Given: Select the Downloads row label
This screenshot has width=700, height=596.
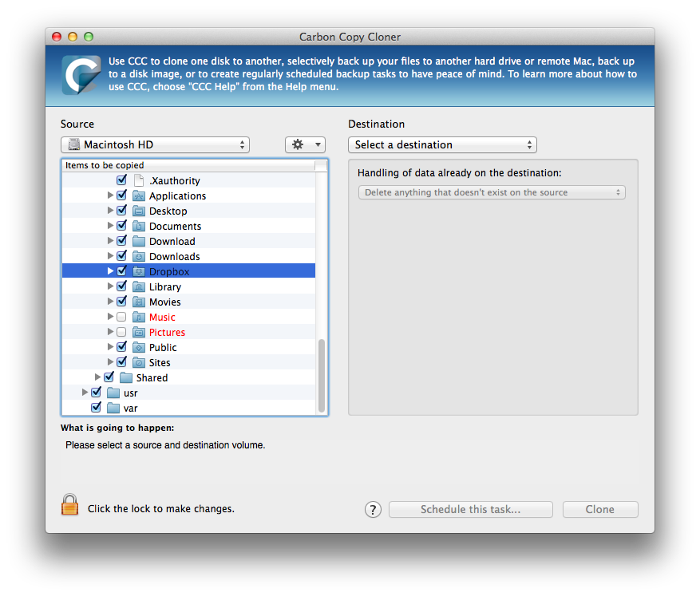Looking at the screenshot, I should (174, 257).
